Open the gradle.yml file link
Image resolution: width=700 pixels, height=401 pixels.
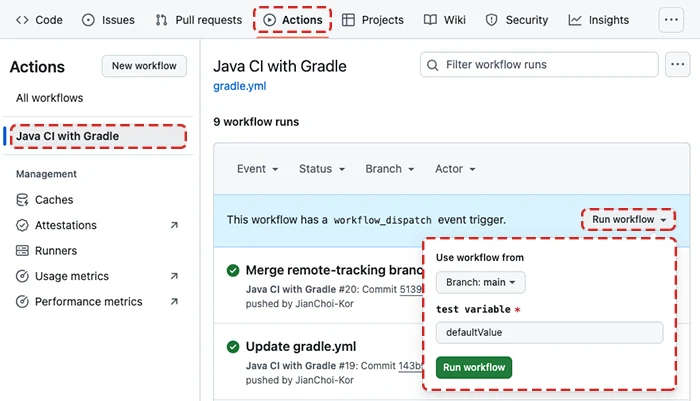[240, 86]
